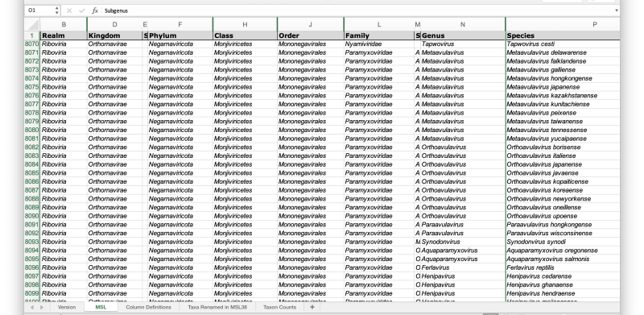Select the MSL sheet tab
Viewport: 644px width, 315px height.
(x=101, y=307)
